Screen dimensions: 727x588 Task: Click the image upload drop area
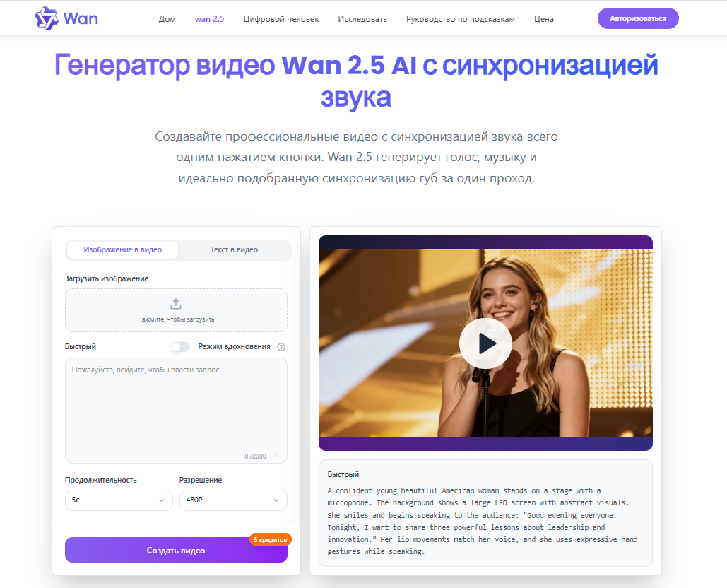176,310
